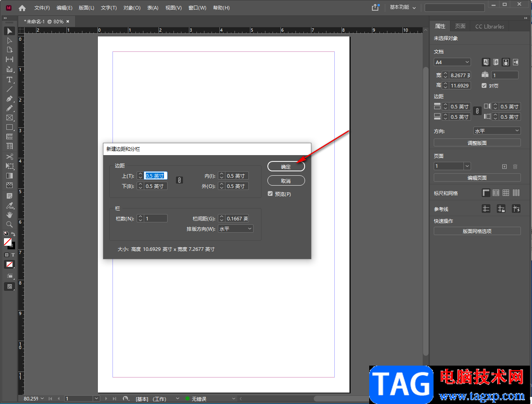Image resolution: width=532 pixels, height=404 pixels.
Task: Select the Line tool
Action: pos(10,89)
